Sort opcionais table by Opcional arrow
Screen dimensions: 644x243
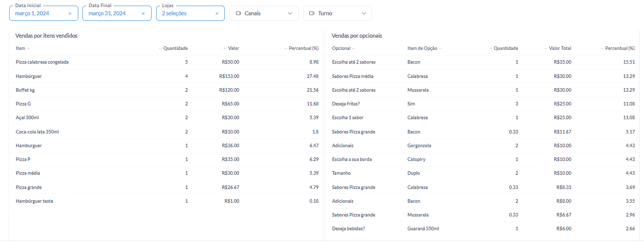[354, 48]
